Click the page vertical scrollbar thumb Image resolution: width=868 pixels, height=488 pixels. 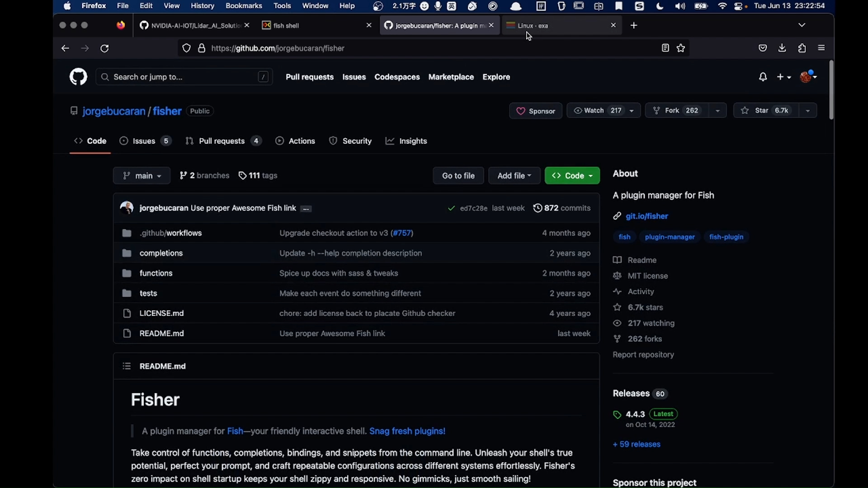(831, 90)
